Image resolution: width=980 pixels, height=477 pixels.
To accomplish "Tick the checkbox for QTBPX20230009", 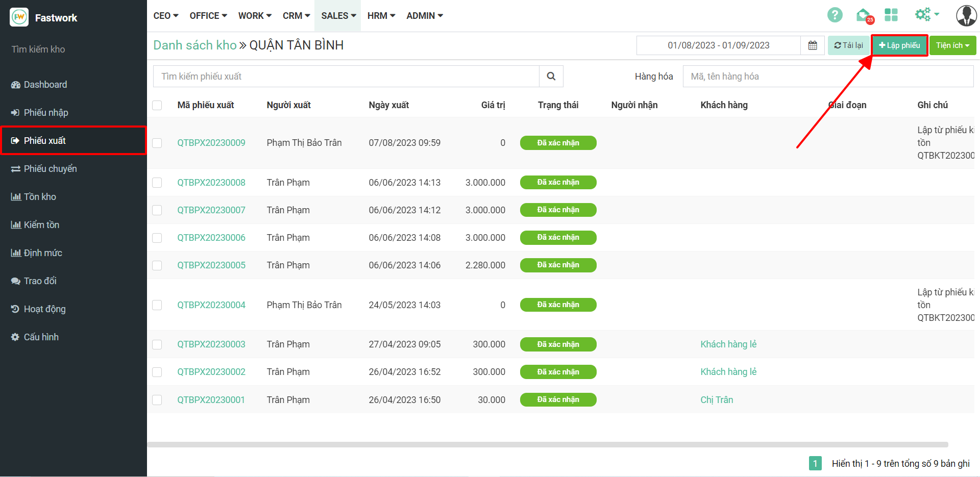I will click(157, 143).
